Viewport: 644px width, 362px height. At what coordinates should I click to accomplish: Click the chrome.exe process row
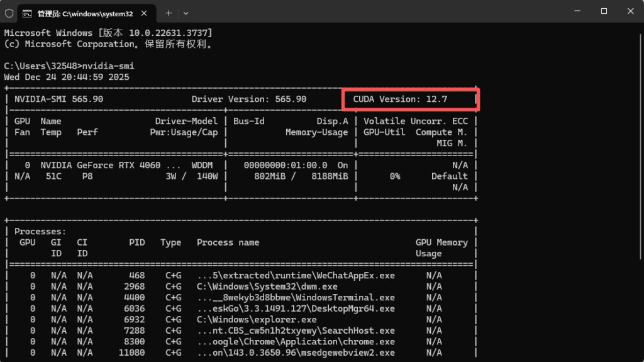[296, 342]
